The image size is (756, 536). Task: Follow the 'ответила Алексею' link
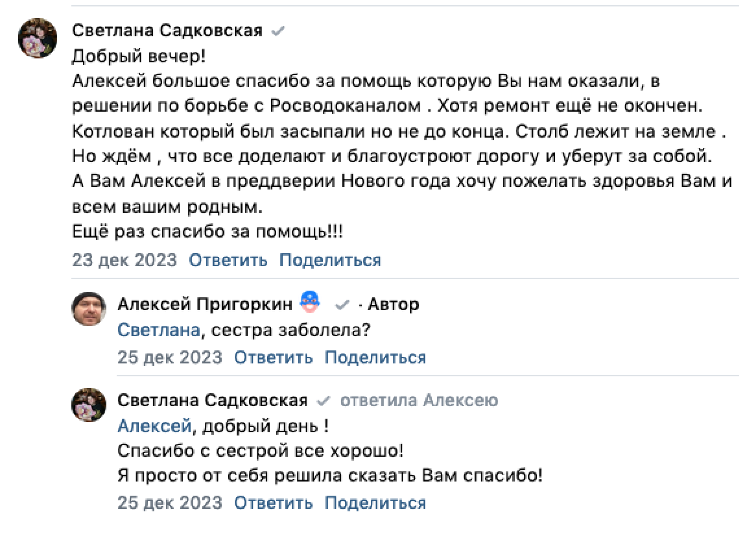(419, 400)
